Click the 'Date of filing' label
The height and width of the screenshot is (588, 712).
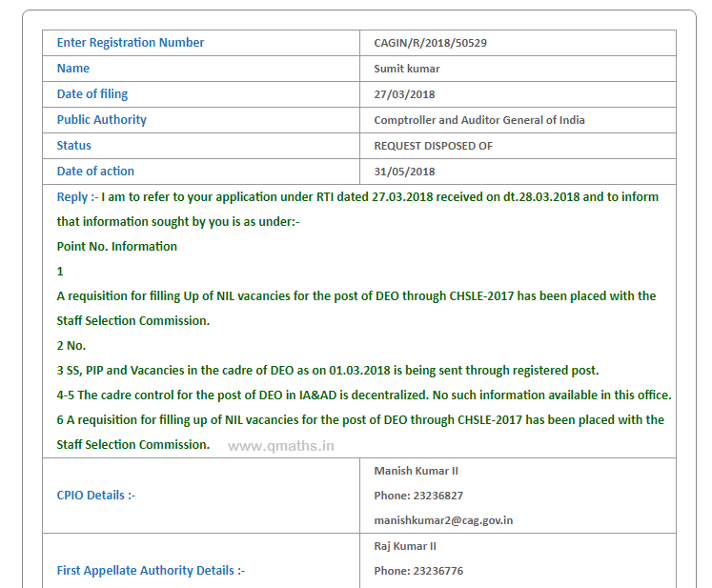(x=92, y=94)
